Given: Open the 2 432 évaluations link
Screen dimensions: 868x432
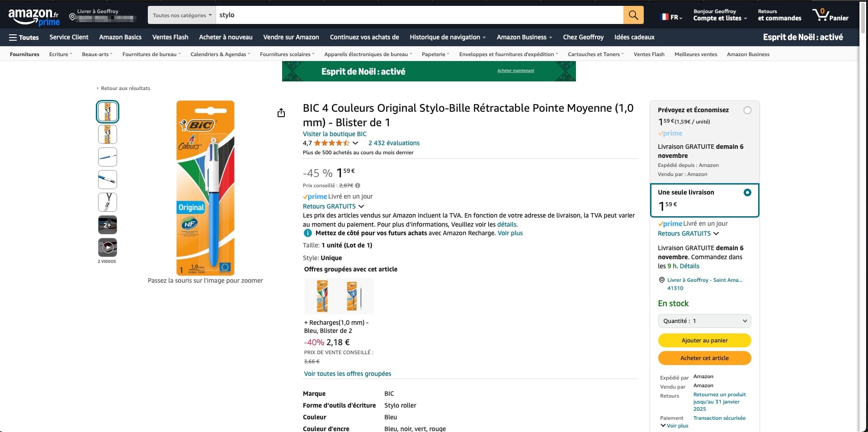Looking at the screenshot, I should 394,143.
